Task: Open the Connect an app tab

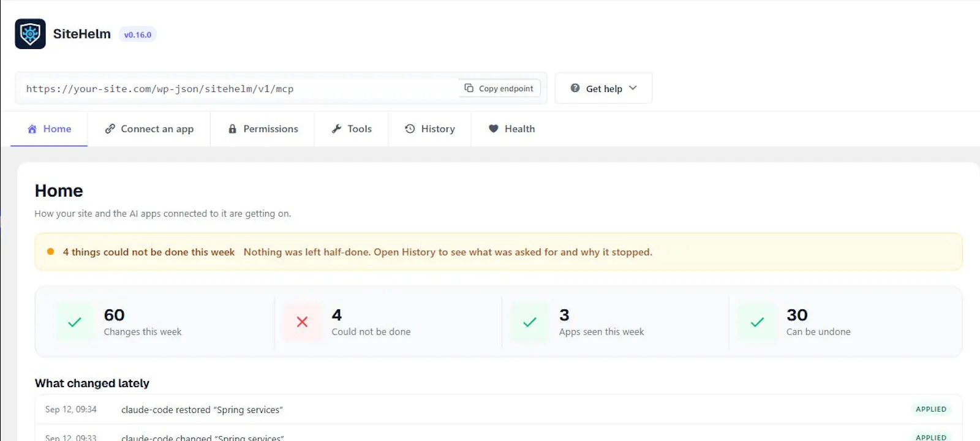Action: pos(149,129)
